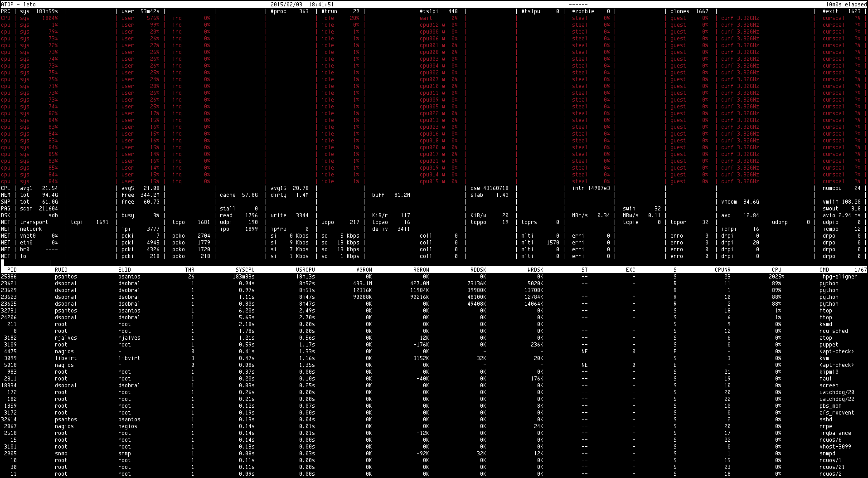Click the DSK row label
868x478 pixels.
[x=5, y=215]
